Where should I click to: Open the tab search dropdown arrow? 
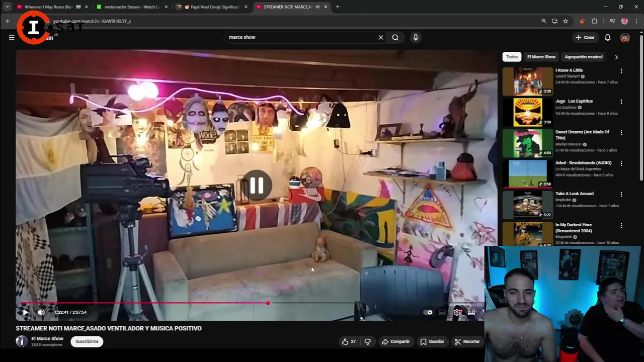click(7, 7)
